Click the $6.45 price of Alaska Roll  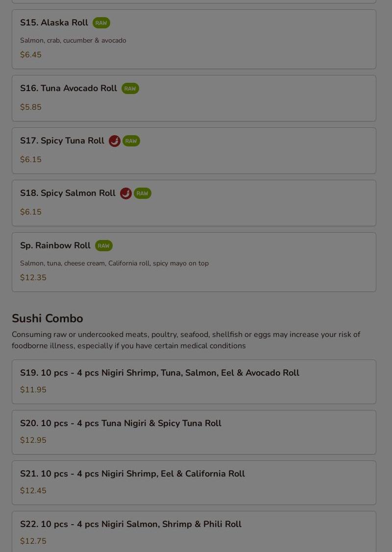pos(31,54)
